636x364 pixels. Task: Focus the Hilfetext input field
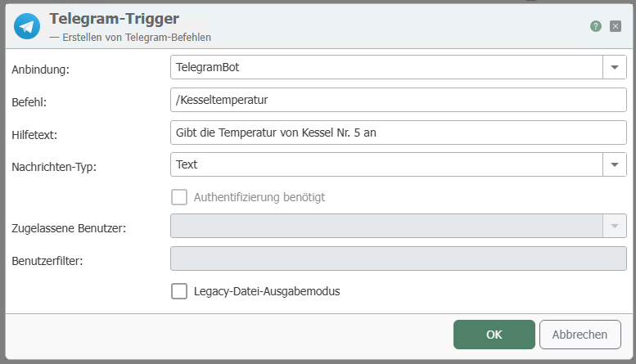coord(398,133)
